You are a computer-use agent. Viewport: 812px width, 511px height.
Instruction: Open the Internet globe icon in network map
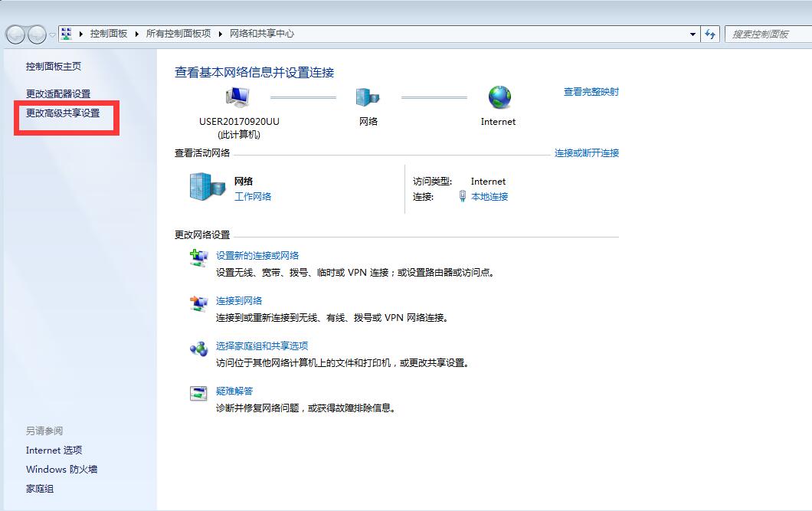click(x=498, y=97)
